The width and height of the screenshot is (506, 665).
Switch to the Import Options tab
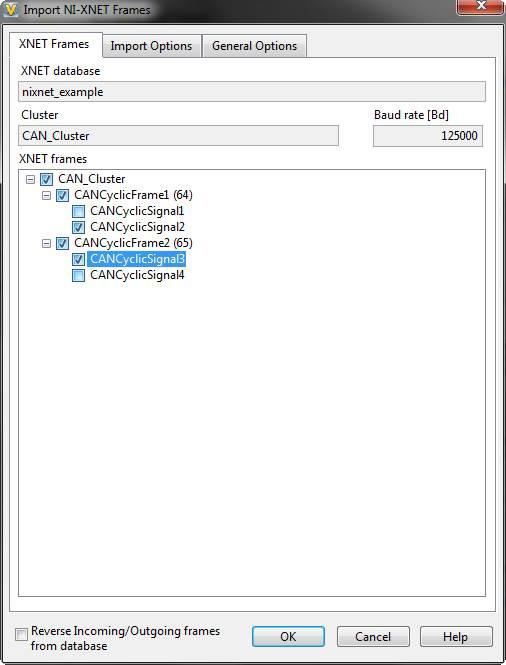coord(151,46)
